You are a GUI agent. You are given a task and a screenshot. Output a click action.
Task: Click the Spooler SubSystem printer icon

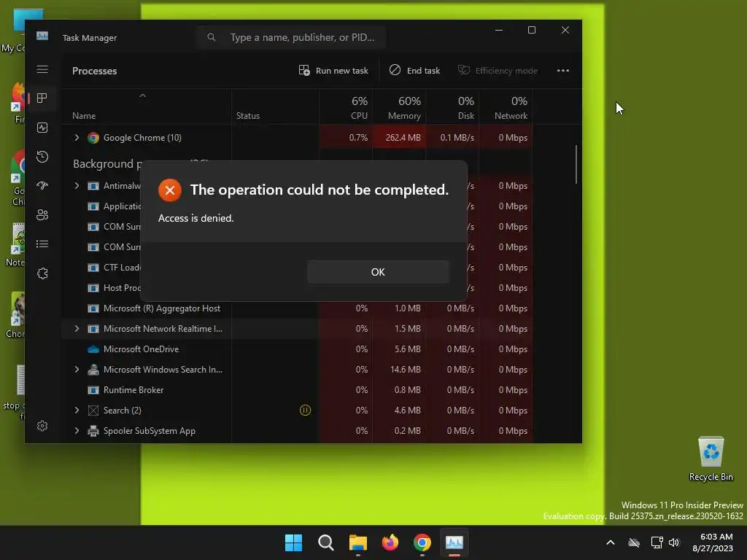click(x=93, y=431)
